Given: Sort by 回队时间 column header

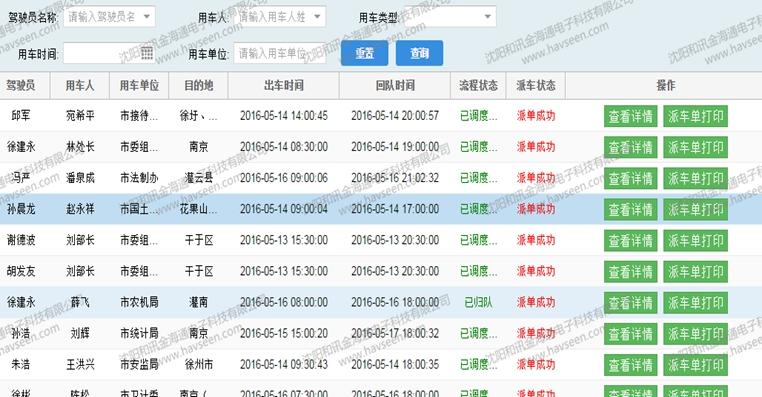Looking at the screenshot, I should coord(395,86).
